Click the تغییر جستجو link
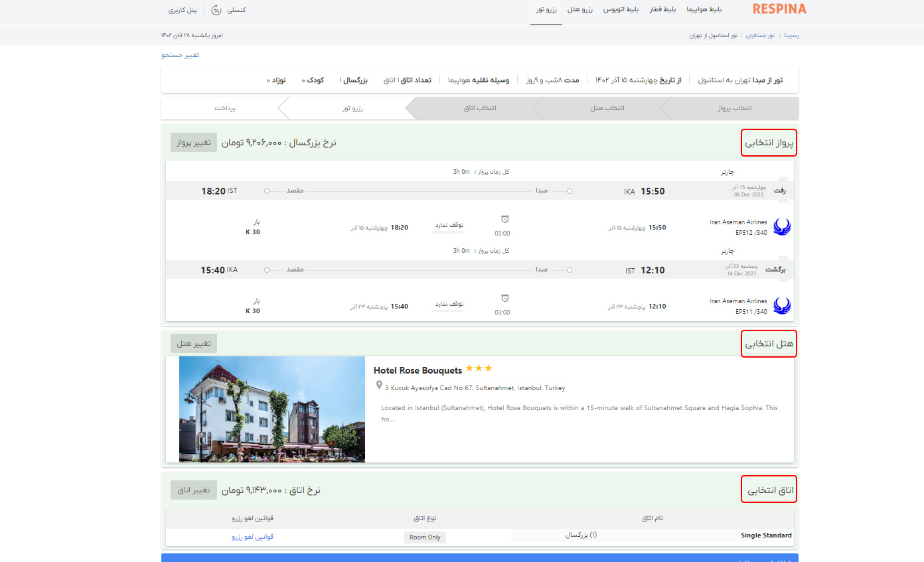Image resolution: width=924 pixels, height=562 pixels. tap(181, 55)
